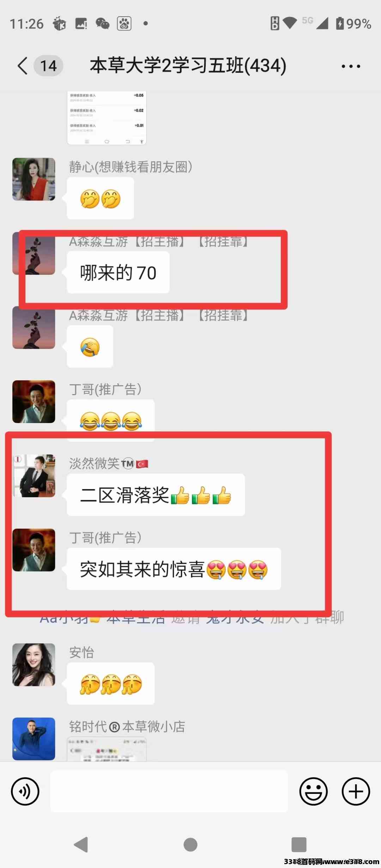Viewport: 381px width, 868px height.
Task: Open 静心 profile avatar
Action: click(x=34, y=179)
